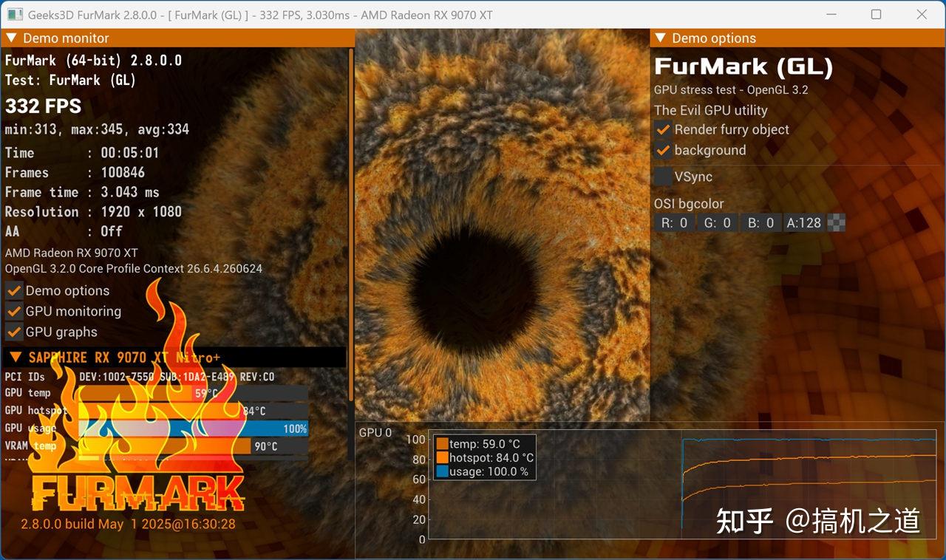Click the R: 0 bgcolor field

(x=674, y=223)
